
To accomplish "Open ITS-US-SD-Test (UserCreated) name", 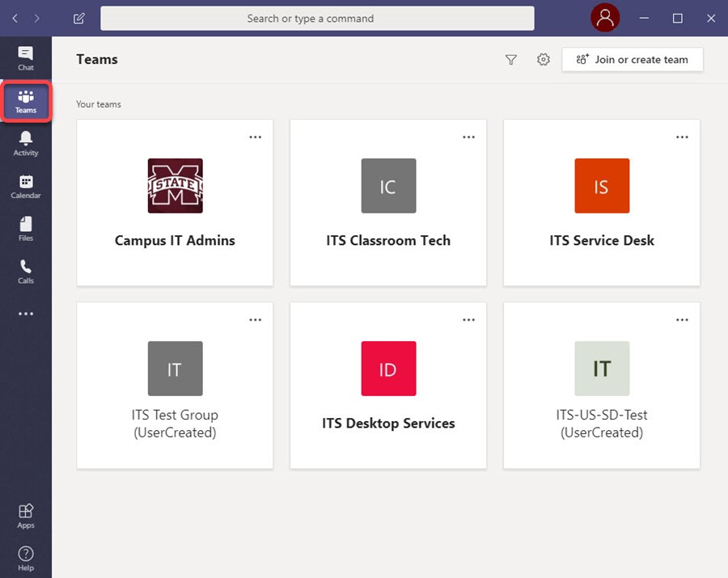I will pyautogui.click(x=602, y=424).
